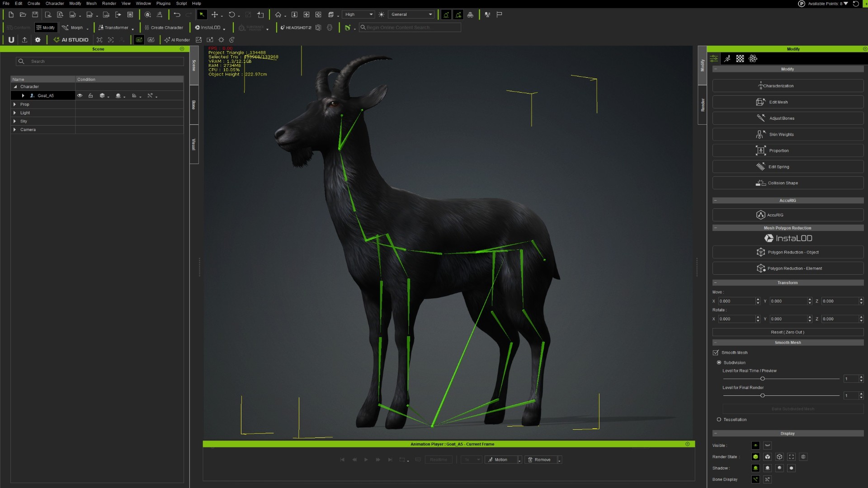Viewport: 868px width, 488px height.
Task: Click the Unreal 'U' icon
Action: click(11, 40)
